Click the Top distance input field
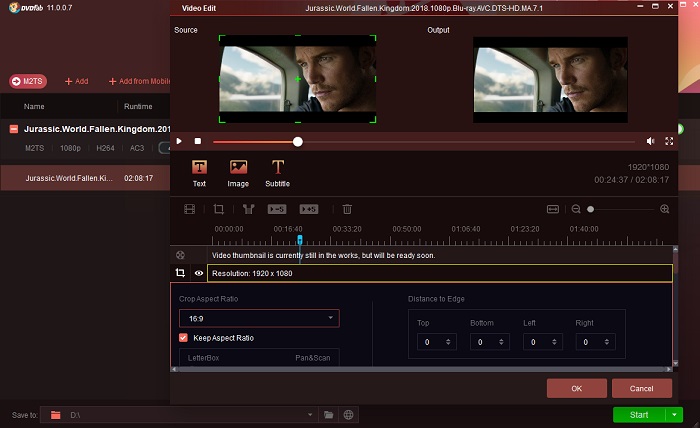Screen dimensions: 700x428 (437, 342)
